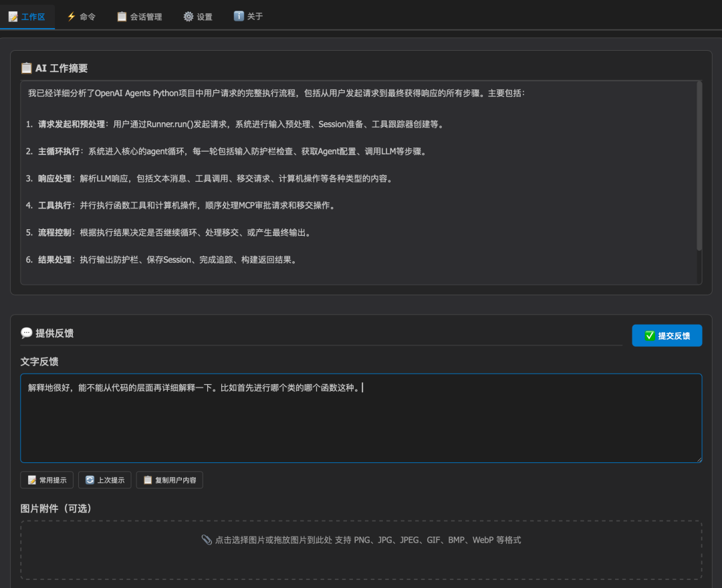722x588 pixels.
Task: Click the image attachment drop zone
Action: pyautogui.click(x=361, y=551)
